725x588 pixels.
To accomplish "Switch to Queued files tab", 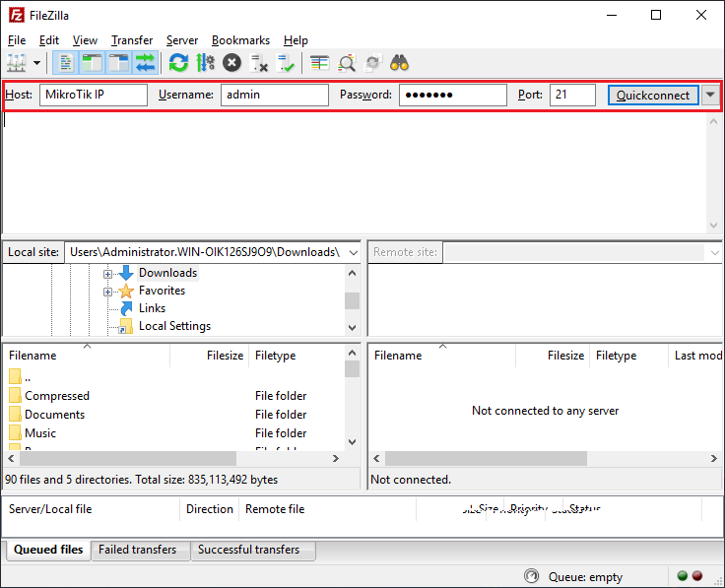I will pos(48,550).
